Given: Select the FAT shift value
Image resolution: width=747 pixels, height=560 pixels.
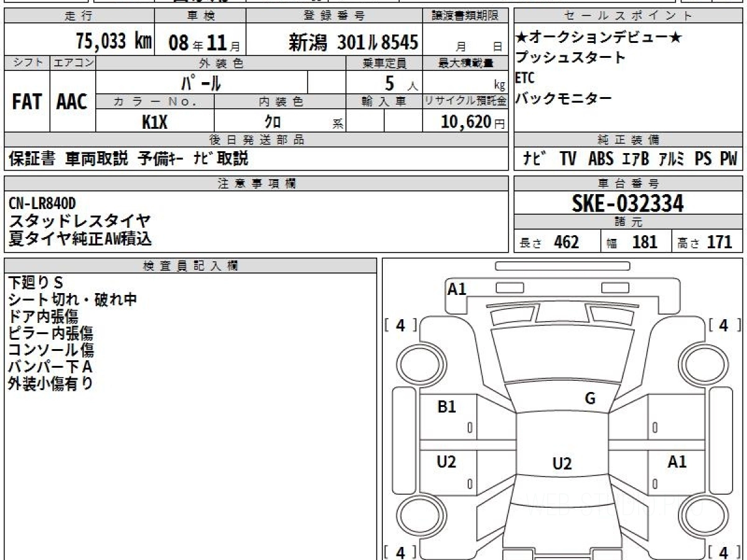Looking at the screenshot, I should pos(27,102).
